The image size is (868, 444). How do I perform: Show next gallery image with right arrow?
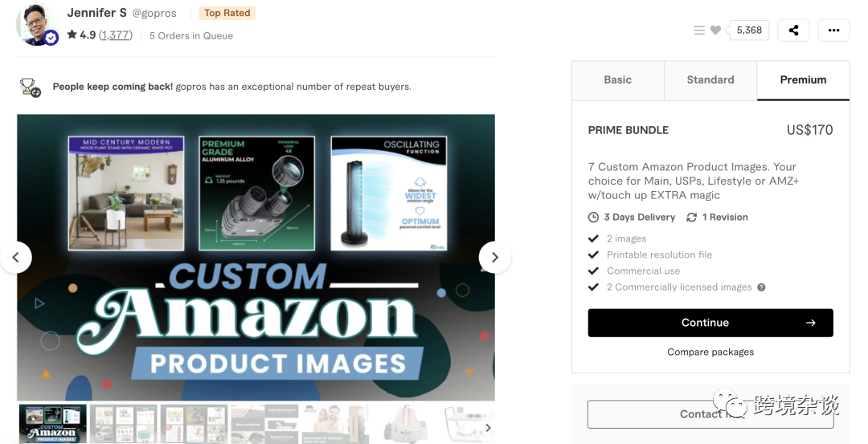click(494, 257)
